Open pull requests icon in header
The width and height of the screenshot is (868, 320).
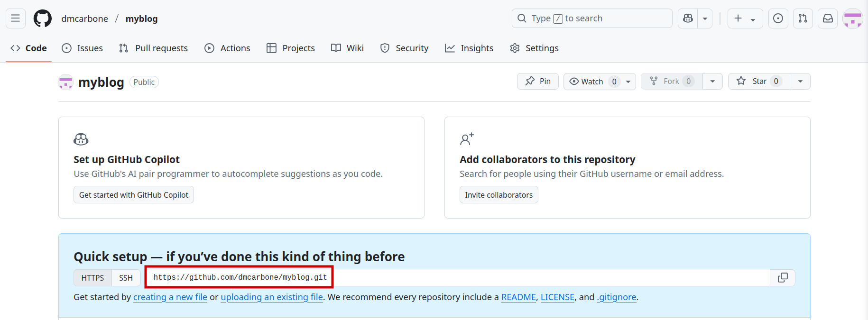point(803,18)
